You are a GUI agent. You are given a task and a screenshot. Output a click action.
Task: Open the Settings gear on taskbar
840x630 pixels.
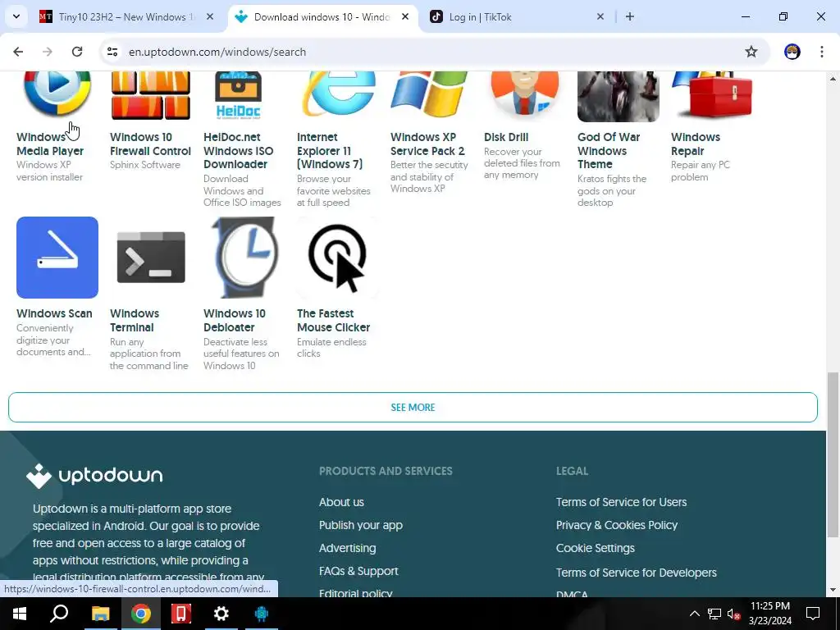[221, 614]
